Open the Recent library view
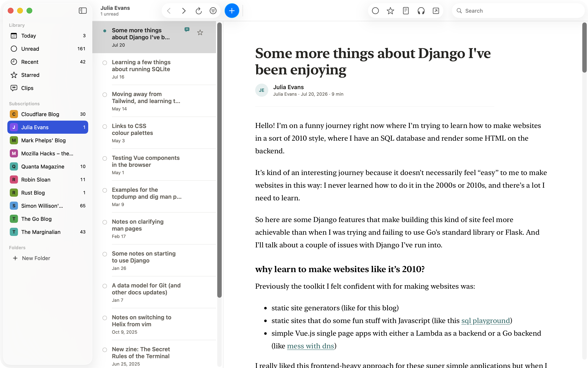The width and height of the screenshot is (588, 368). coord(48,62)
